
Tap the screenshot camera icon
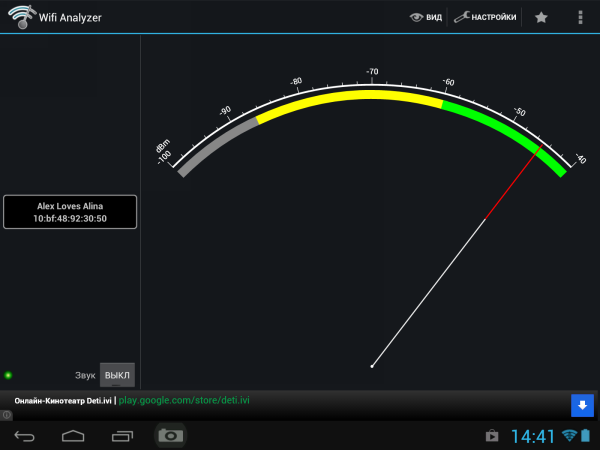pyautogui.click(x=171, y=436)
